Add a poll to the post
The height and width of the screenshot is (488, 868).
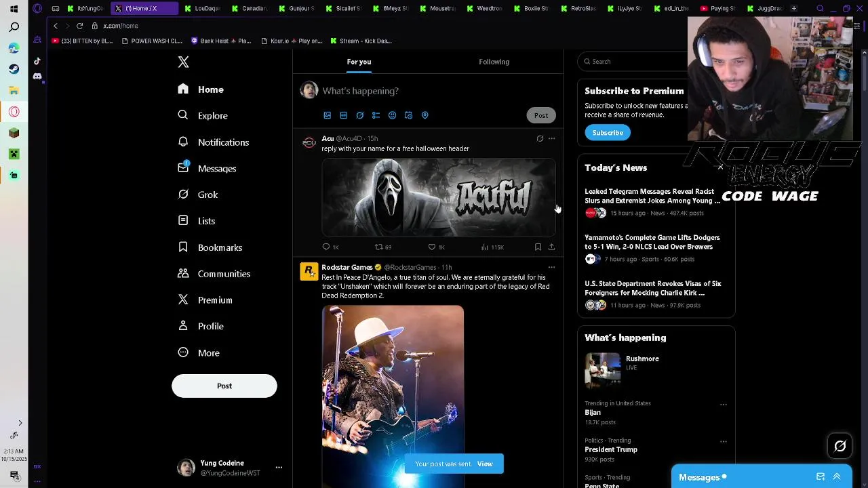(376, 115)
